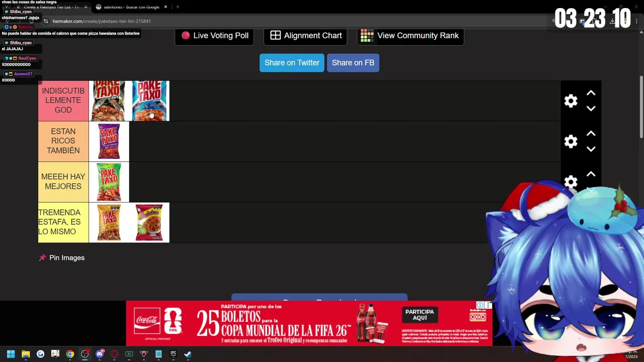This screenshot has width=644, height=362.
Task: Move INDISCUTIBLEMENTE GOD tier up with chevron
Action: (x=591, y=94)
